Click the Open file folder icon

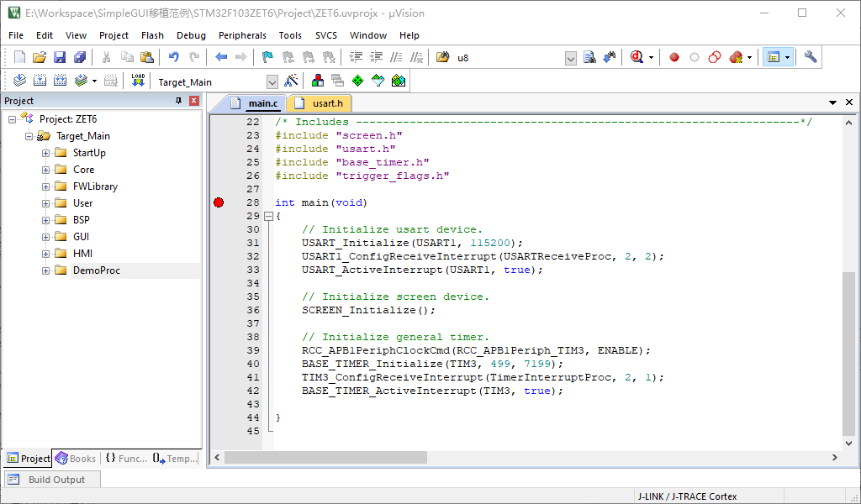40,57
